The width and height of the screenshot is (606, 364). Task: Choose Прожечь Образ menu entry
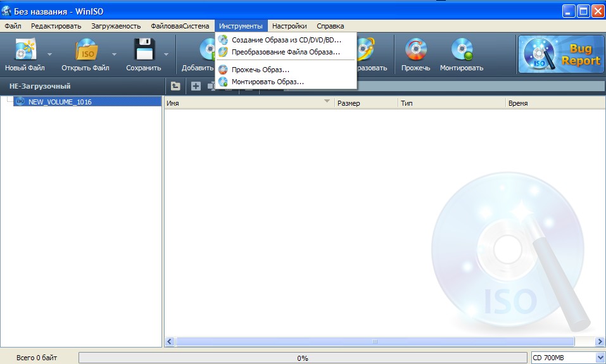pos(286,70)
